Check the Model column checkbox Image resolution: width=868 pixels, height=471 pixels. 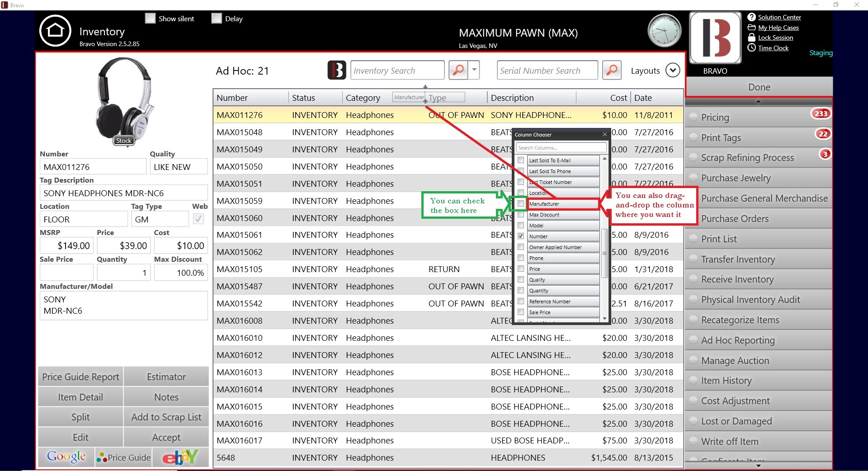521,226
